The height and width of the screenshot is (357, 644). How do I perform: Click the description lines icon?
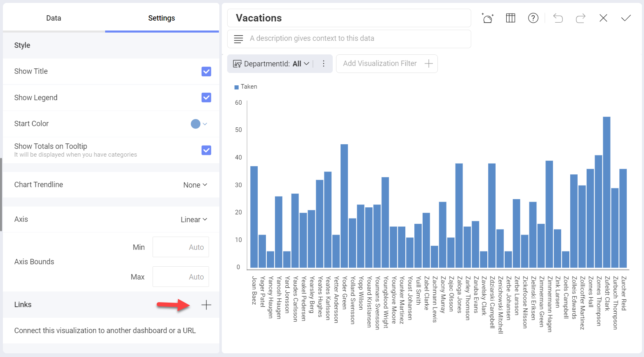tap(238, 39)
